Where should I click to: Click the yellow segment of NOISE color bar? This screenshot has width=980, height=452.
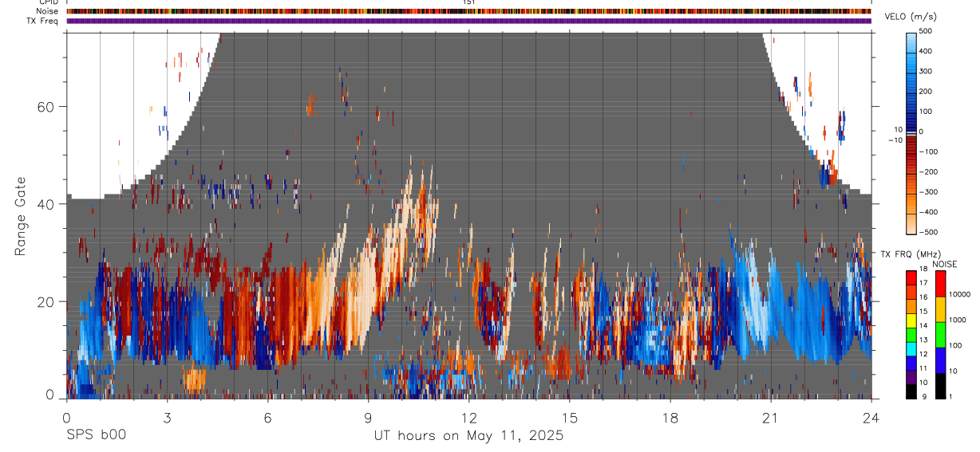(939, 309)
